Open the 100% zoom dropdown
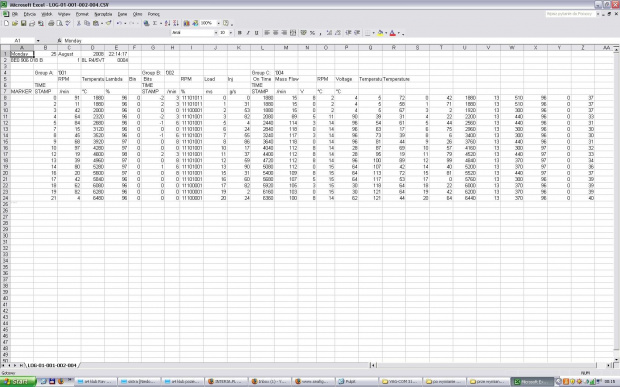This screenshot has height=387, width=620. (218, 23)
